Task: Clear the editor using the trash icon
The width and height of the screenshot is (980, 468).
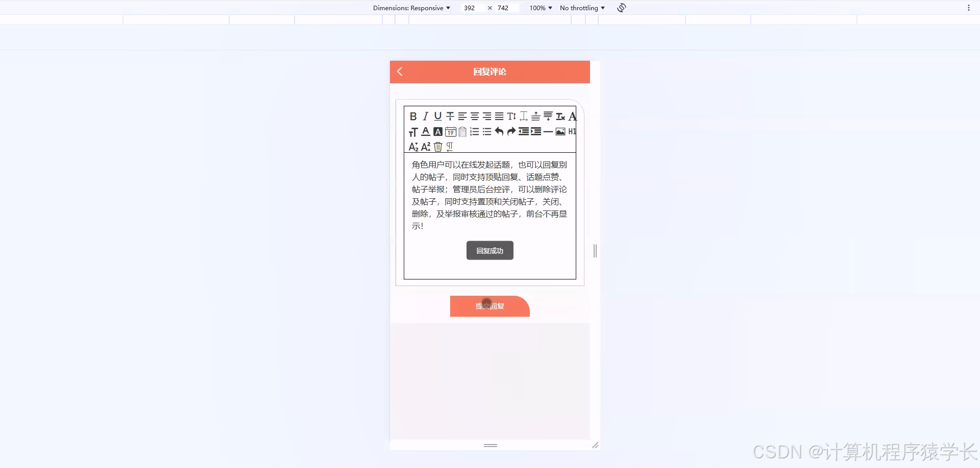Action: pos(438,147)
